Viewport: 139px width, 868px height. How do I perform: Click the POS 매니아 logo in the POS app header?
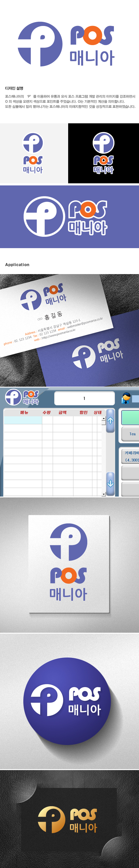click(x=22, y=397)
